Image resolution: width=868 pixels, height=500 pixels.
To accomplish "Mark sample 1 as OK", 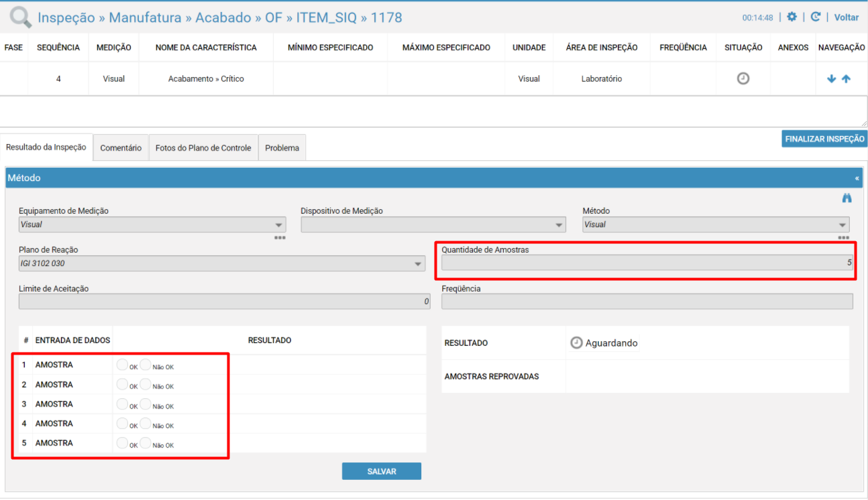I will point(122,365).
